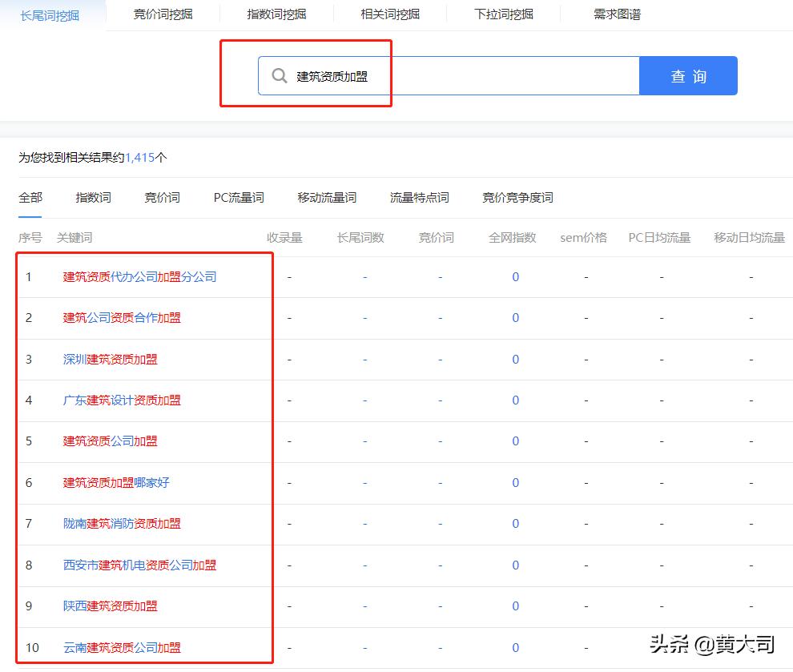
Task: Switch to the 竞价词挖掘 tab
Action: point(162,13)
